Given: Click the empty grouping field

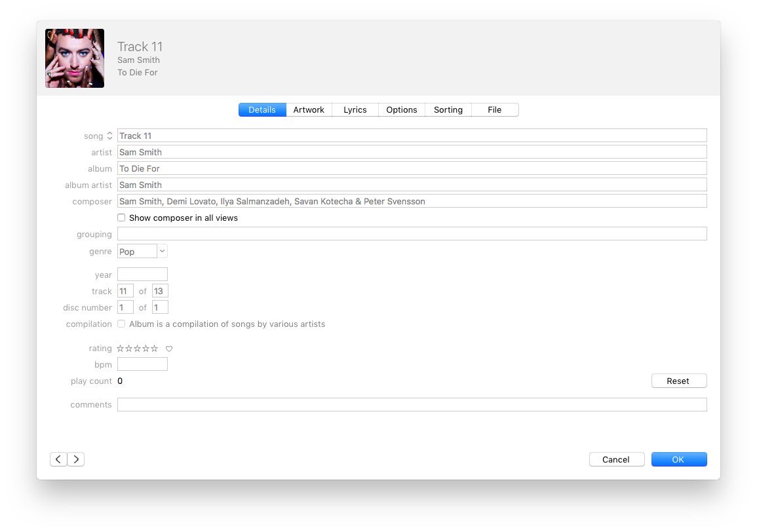Looking at the screenshot, I should point(412,234).
